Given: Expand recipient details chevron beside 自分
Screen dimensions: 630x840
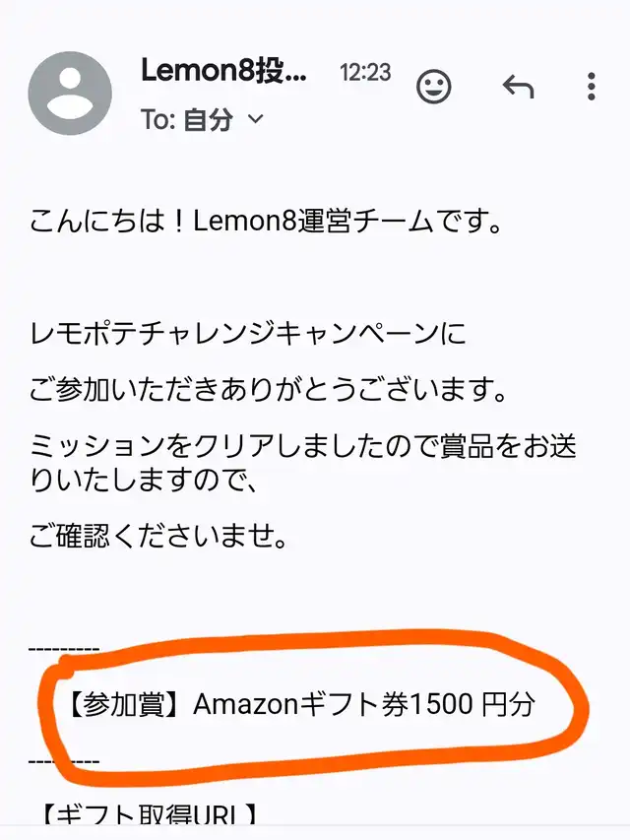Looking at the screenshot, I should [257, 118].
